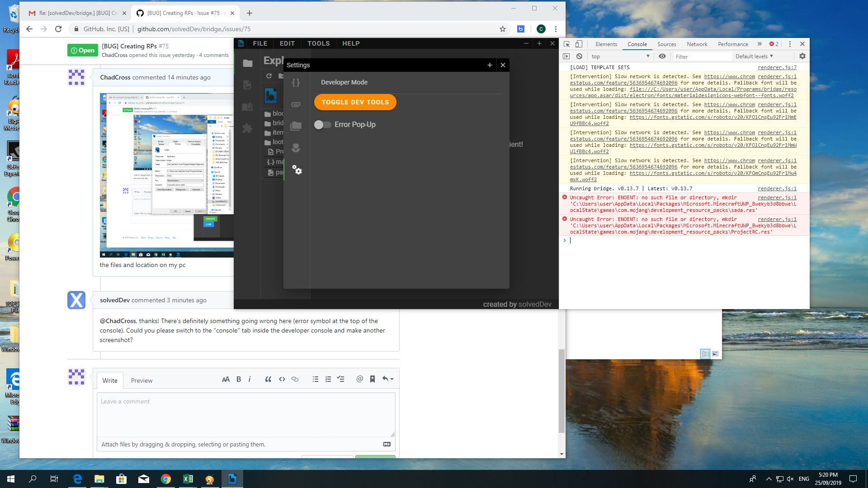Open the Default levels dropdown

755,56
